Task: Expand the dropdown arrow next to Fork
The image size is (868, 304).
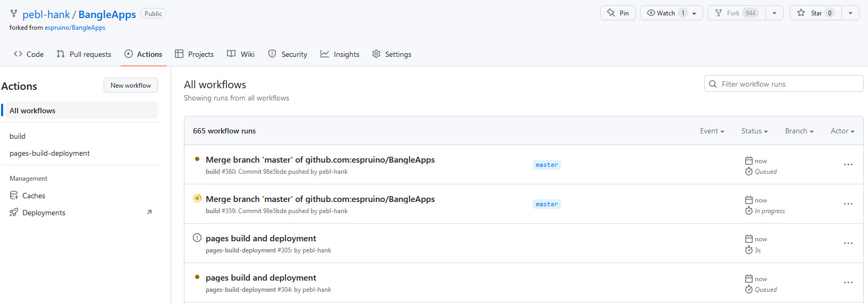Action: click(x=774, y=13)
